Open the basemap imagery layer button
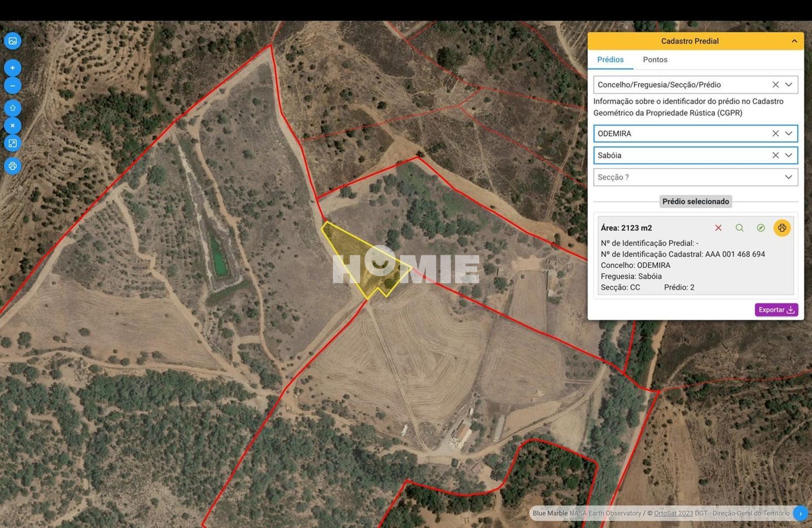Viewport: 812px width, 528px height. coord(13,41)
